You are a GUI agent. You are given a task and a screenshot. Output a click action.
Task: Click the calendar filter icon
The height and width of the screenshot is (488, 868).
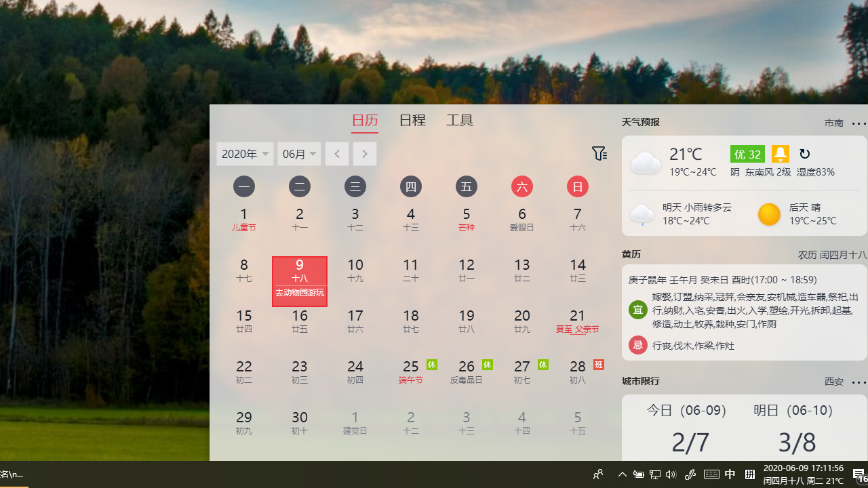click(599, 154)
